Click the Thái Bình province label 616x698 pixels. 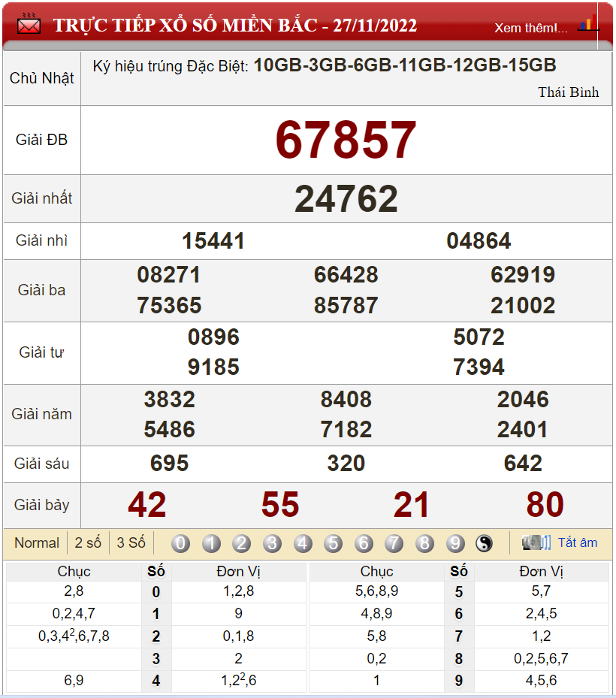click(568, 92)
